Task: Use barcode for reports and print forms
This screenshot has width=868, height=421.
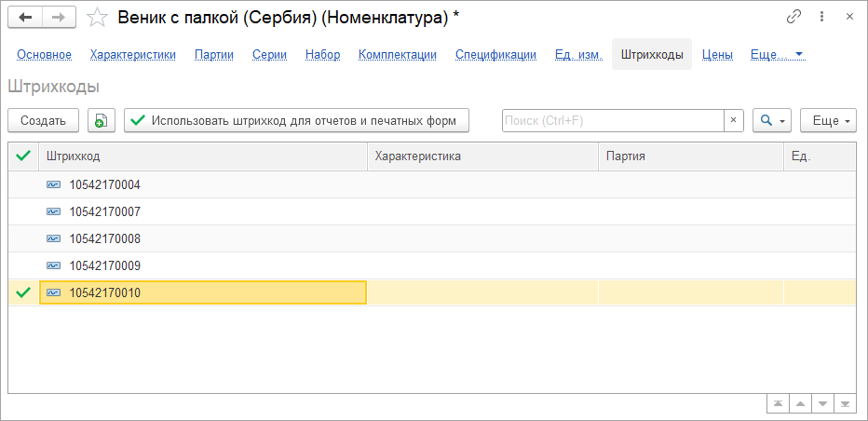Action: [296, 120]
